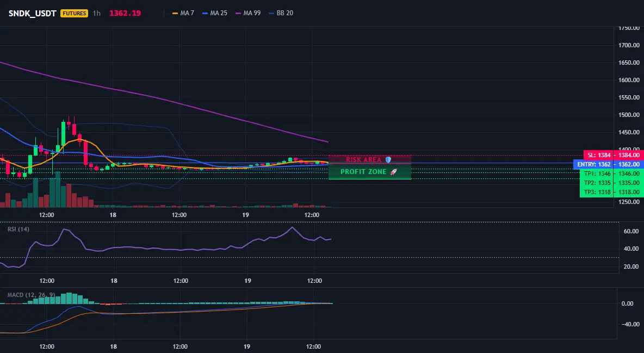Toggle the MA 99 legend indicator
The height and width of the screenshot is (353, 644).
click(x=248, y=13)
